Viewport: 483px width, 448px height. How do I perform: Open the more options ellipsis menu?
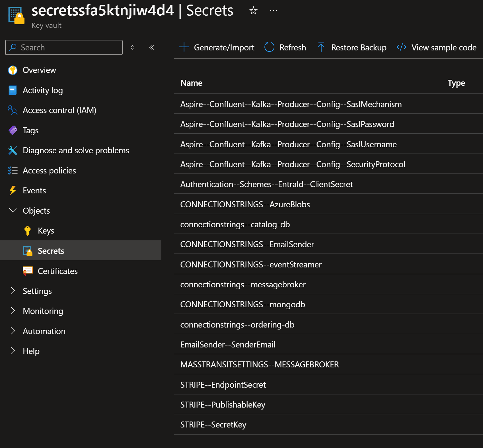(x=273, y=11)
